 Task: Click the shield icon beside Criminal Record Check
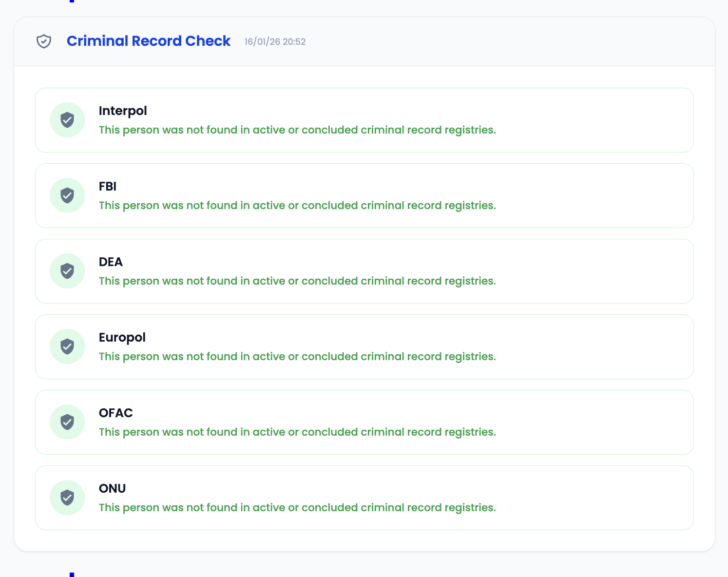click(x=44, y=41)
